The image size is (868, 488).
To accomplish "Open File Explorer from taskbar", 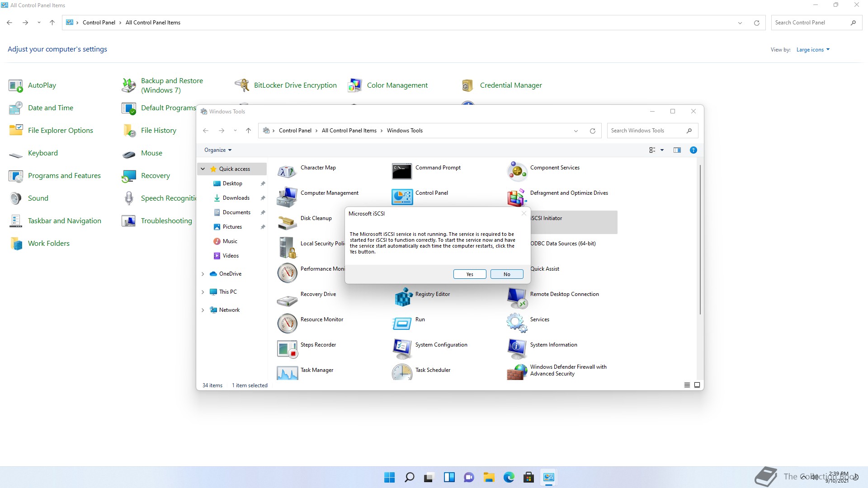I will [x=489, y=477].
